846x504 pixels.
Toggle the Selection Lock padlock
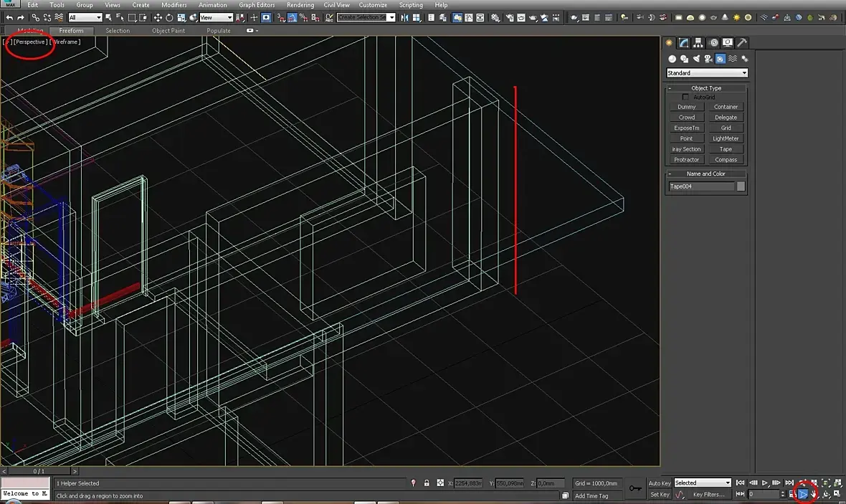(x=427, y=483)
